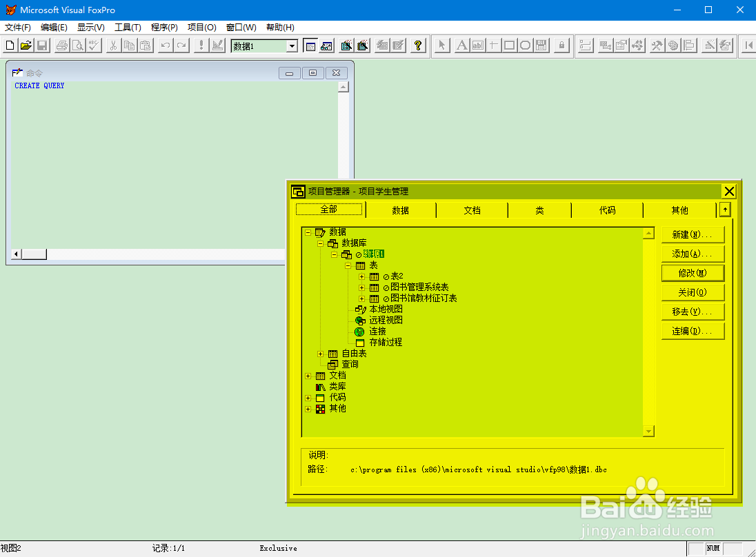Expand the 图书管理系统表 node

click(361, 287)
